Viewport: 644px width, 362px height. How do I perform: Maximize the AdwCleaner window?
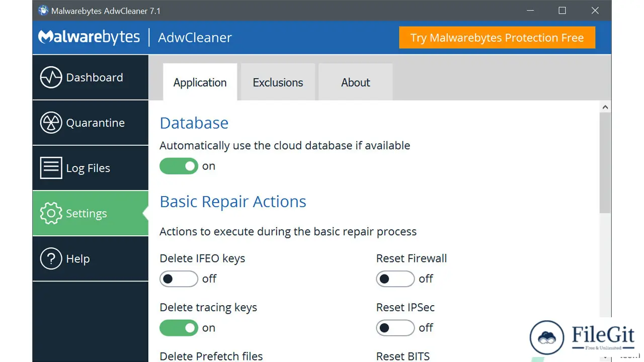[562, 11]
